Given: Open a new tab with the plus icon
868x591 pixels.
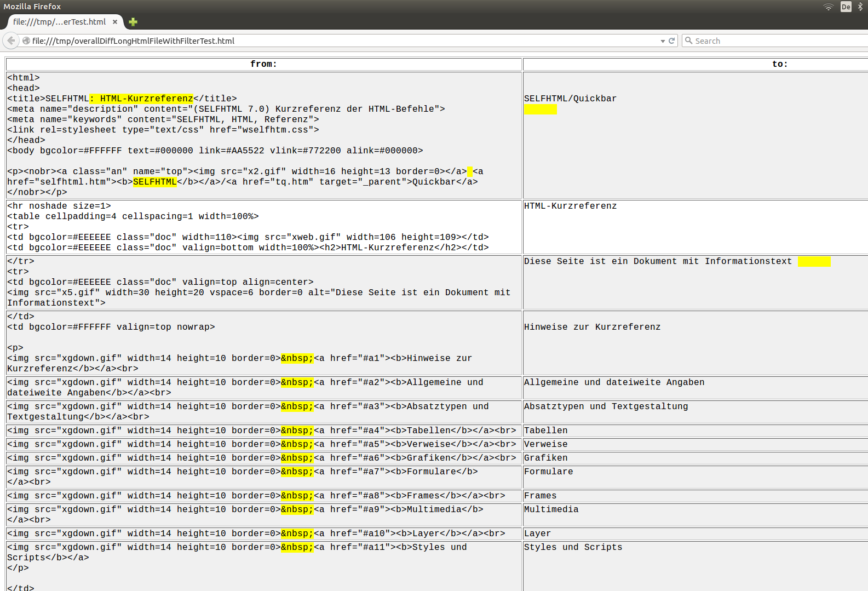Looking at the screenshot, I should coord(133,22).
